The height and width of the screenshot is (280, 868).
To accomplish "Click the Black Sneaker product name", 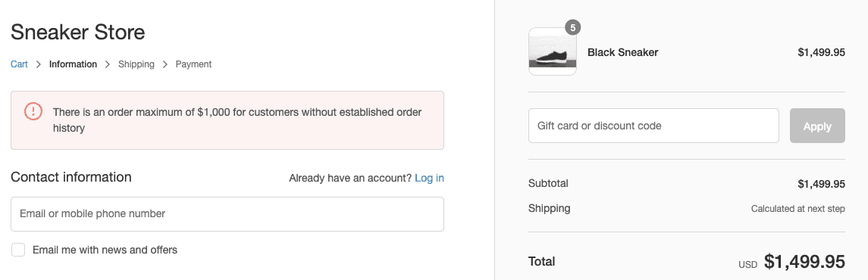I will 623,52.
